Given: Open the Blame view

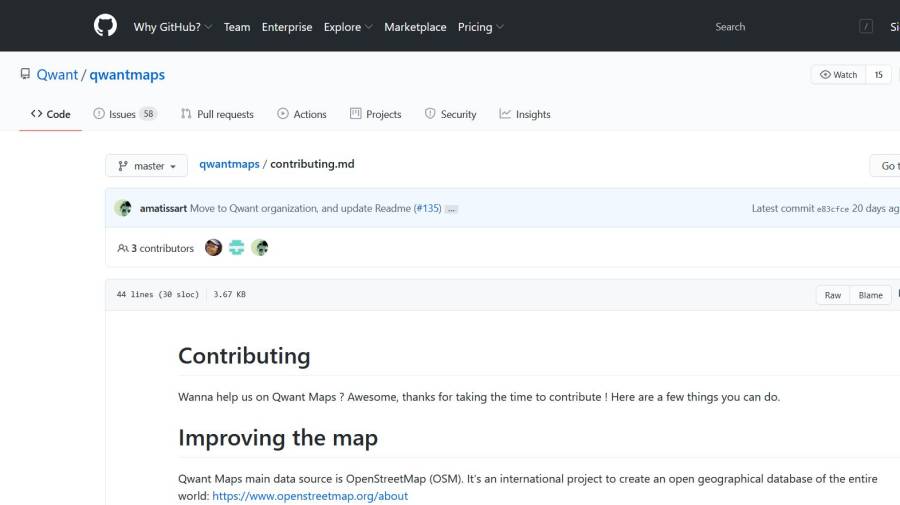Looking at the screenshot, I should (870, 295).
